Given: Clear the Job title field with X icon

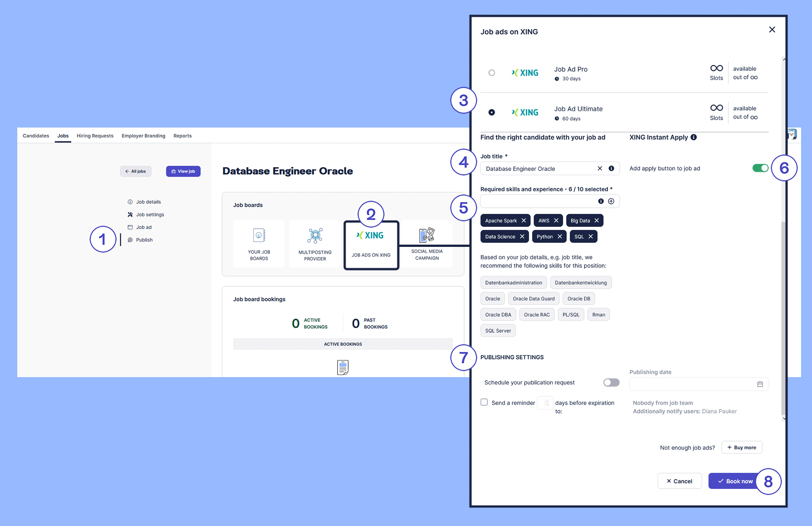Looking at the screenshot, I should pyautogui.click(x=599, y=168).
